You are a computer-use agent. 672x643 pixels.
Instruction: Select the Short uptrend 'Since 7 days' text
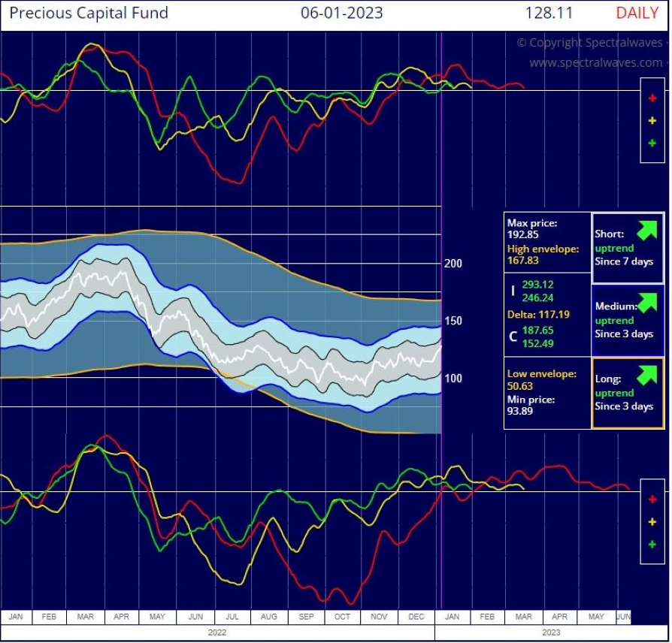624,261
